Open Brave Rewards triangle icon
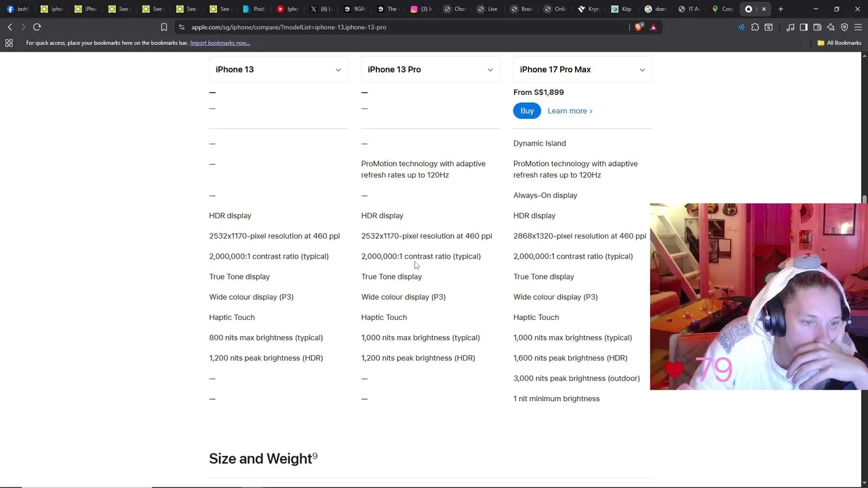The width and height of the screenshot is (868, 488). [x=653, y=27]
